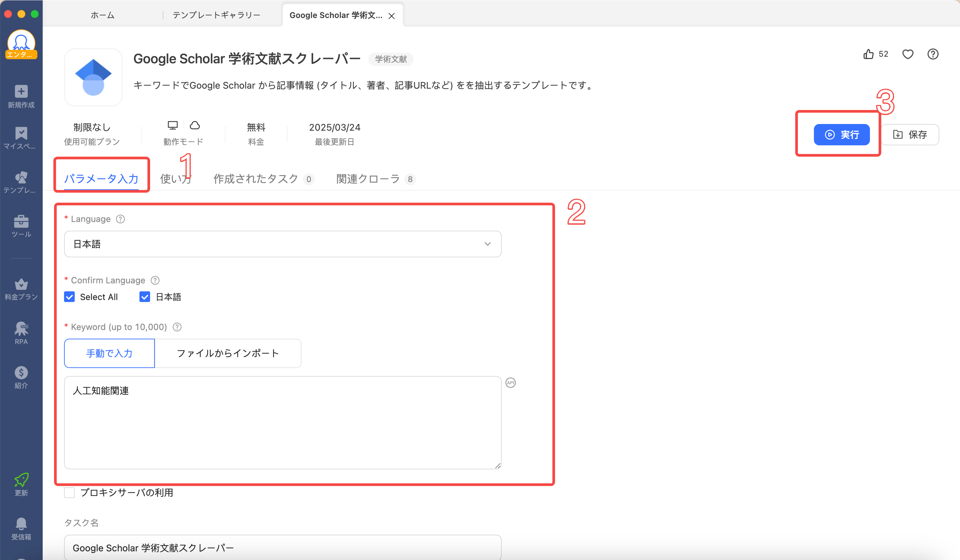Uncheck the 日本語 confirm language checkbox
This screenshot has height=560, width=960.
tap(145, 297)
